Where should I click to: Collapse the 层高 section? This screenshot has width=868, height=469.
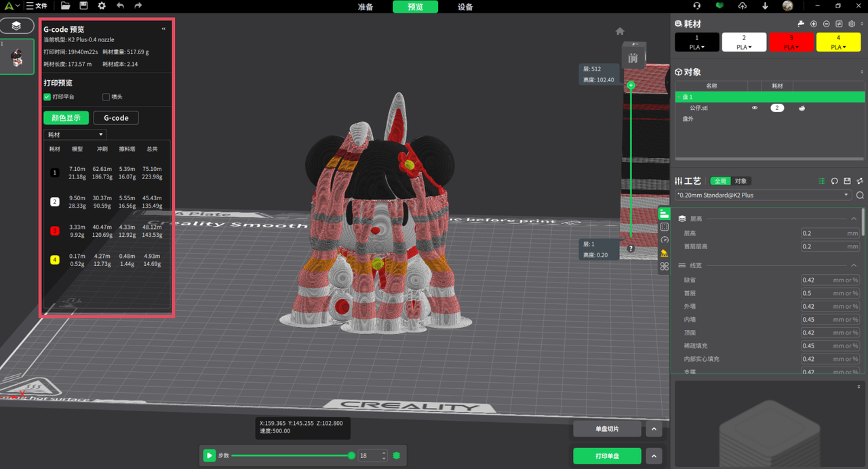853,219
